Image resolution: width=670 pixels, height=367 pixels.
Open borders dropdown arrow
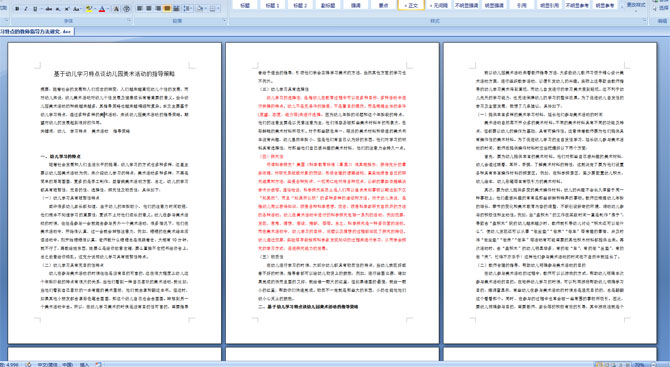(x=218, y=9)
